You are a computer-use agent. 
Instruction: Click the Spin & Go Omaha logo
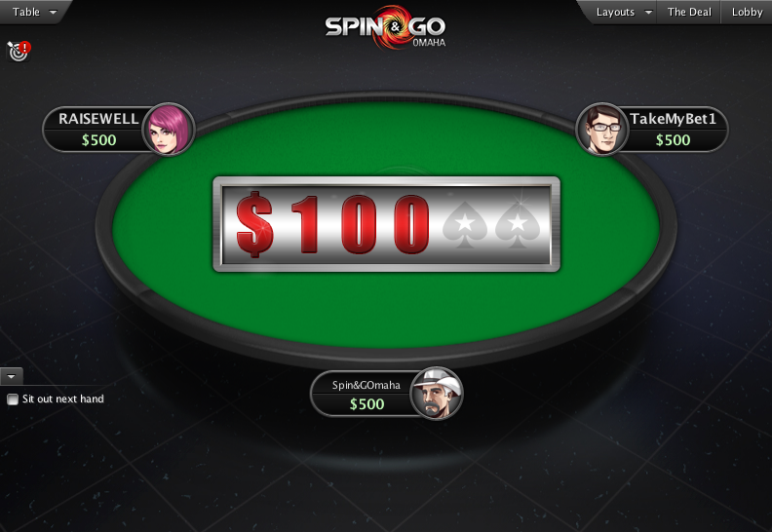[385, 27]
